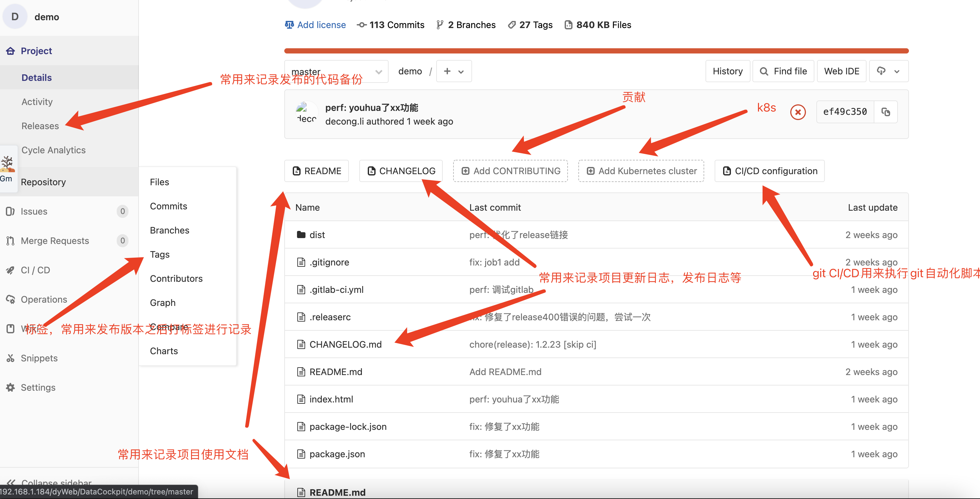
Task: Copy the commit SHA ef49c350
Action: click(886, 112)
